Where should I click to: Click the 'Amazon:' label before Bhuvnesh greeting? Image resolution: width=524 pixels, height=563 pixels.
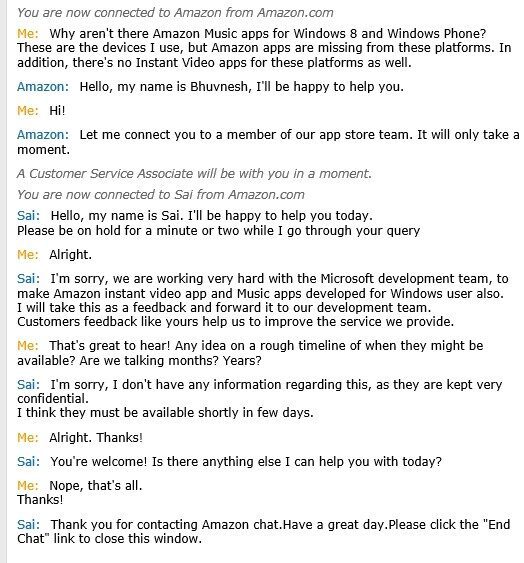pos(43,87)
